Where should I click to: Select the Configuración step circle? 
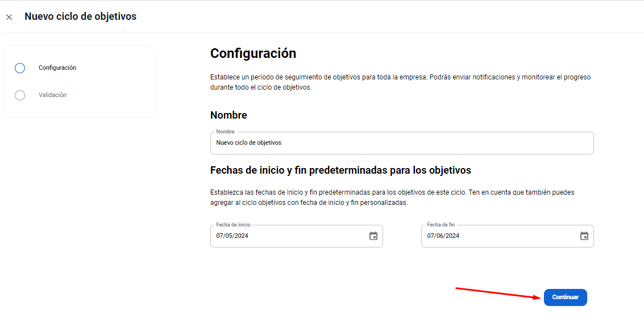(x=20, y=68)
